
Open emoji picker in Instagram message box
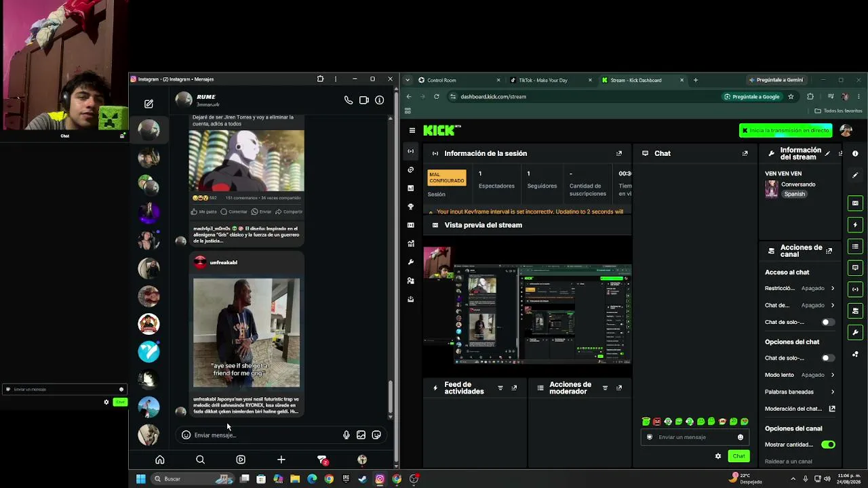186,435
